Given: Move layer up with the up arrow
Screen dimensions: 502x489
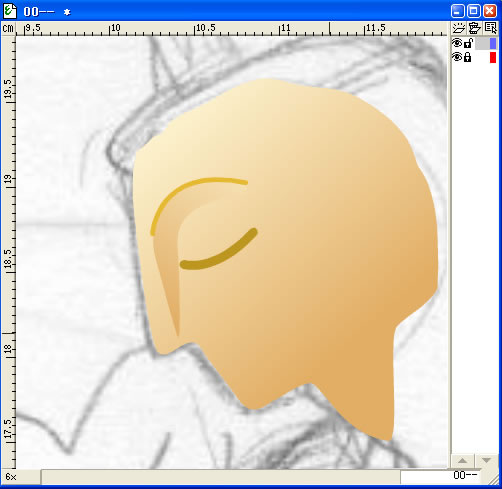Looking at the screenshot, I should [x=462, y=461].
